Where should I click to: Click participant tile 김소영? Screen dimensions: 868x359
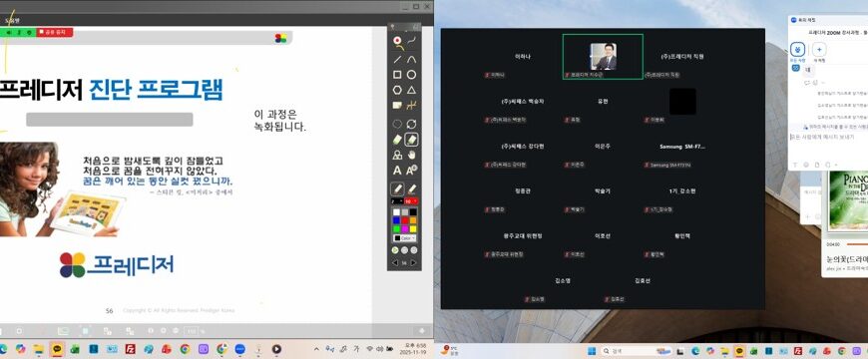pos(563,281)
